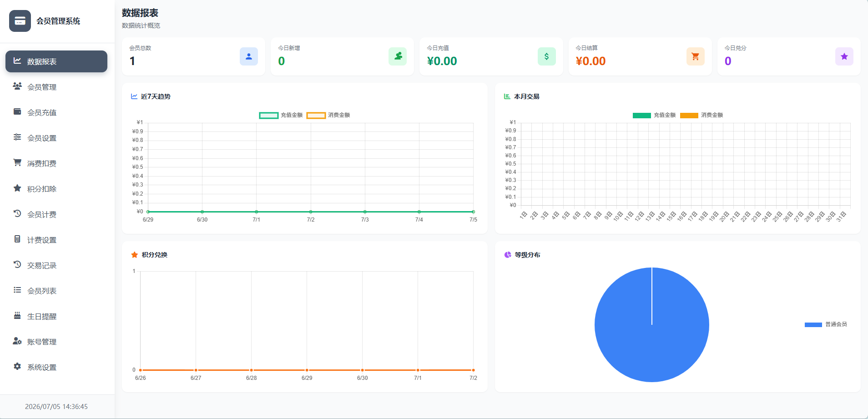Select 会员设置 in the sidebar

point(56,138)
